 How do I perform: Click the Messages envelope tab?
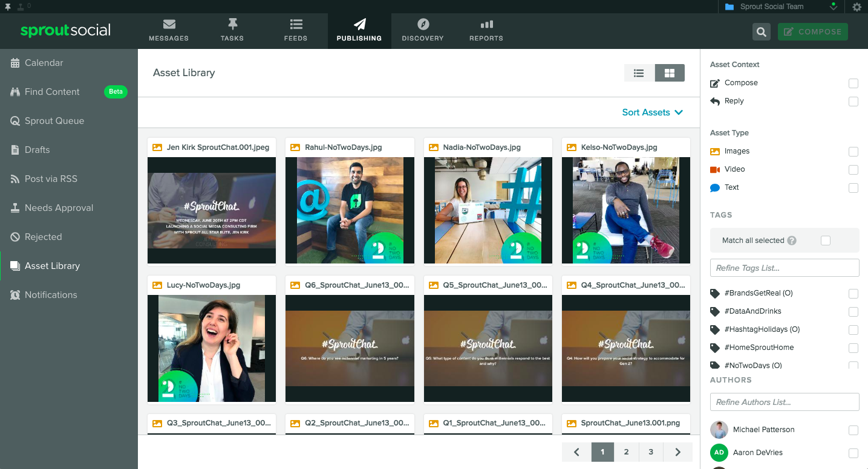coord(169,31)
